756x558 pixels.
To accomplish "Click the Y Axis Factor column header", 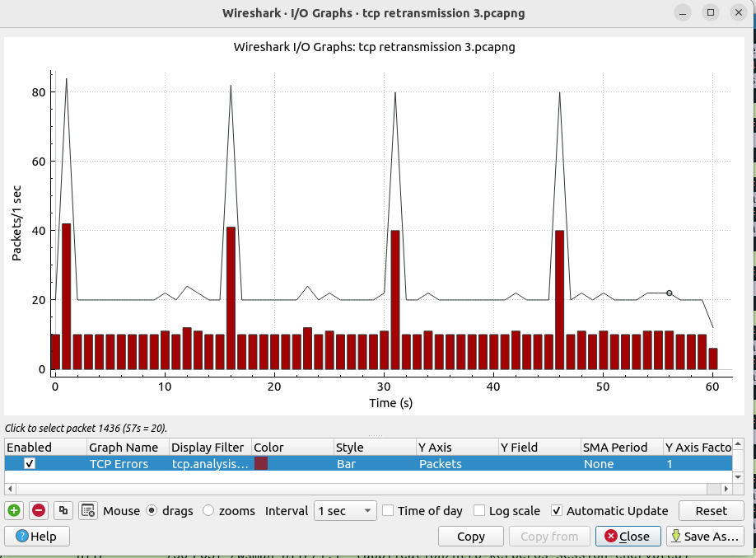I will click(698, 447).
